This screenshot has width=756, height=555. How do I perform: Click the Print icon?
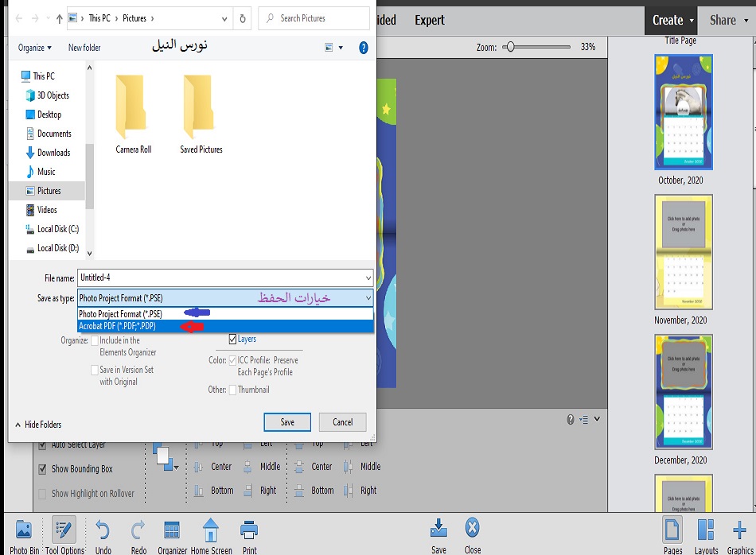(249, 530)
